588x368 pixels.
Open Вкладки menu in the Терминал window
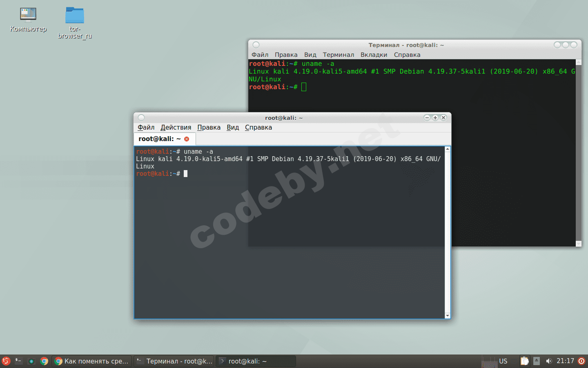[x=374, y=55]
